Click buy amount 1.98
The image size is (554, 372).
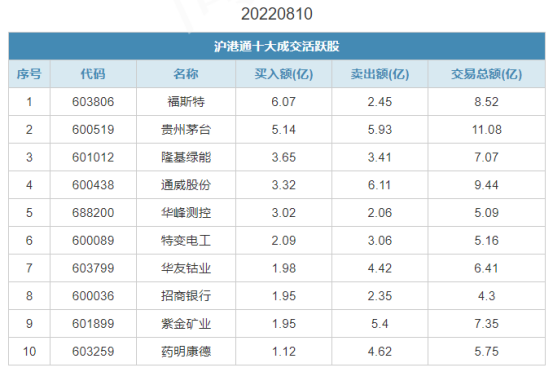tap(283, 268)
